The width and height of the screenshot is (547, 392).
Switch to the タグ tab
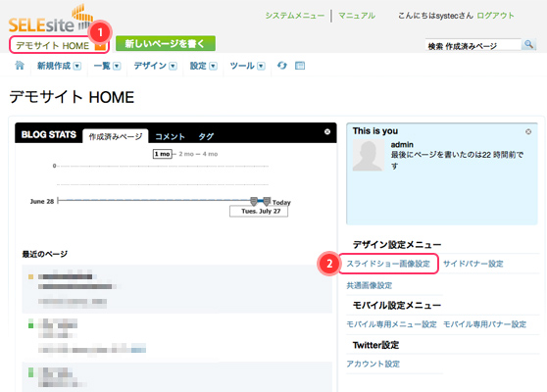[206, 137]
